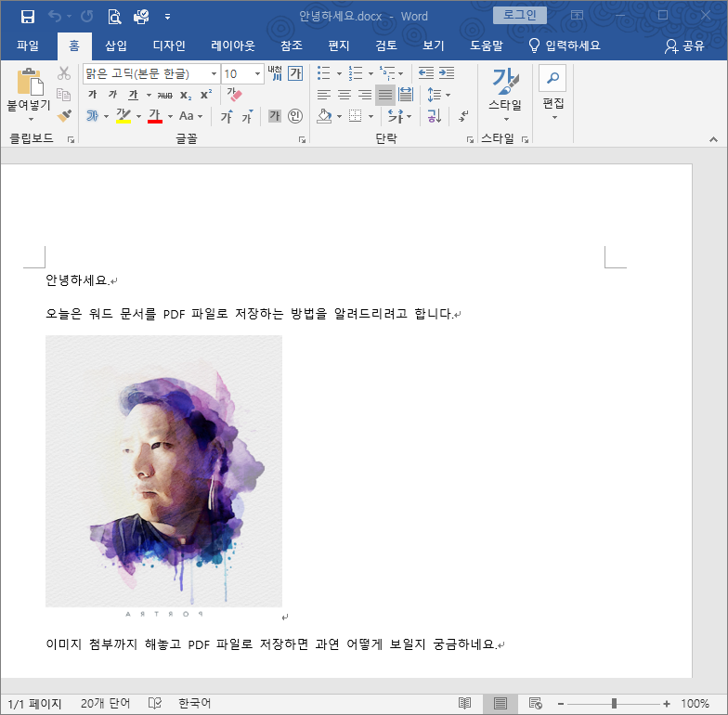
Task: Apply superscript formatting
Action: (x=206, y=95)
